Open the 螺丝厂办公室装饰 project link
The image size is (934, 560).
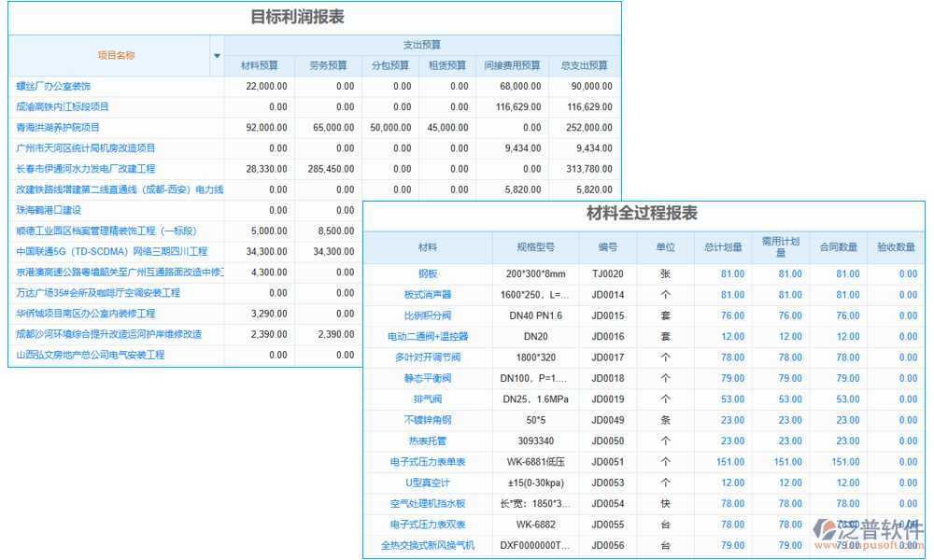tap(51, 86)
